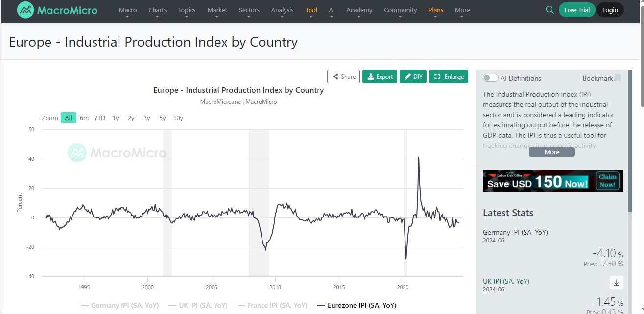Click the Share button above chart
The width and height of the screenshot is (644, 314).
343,77
